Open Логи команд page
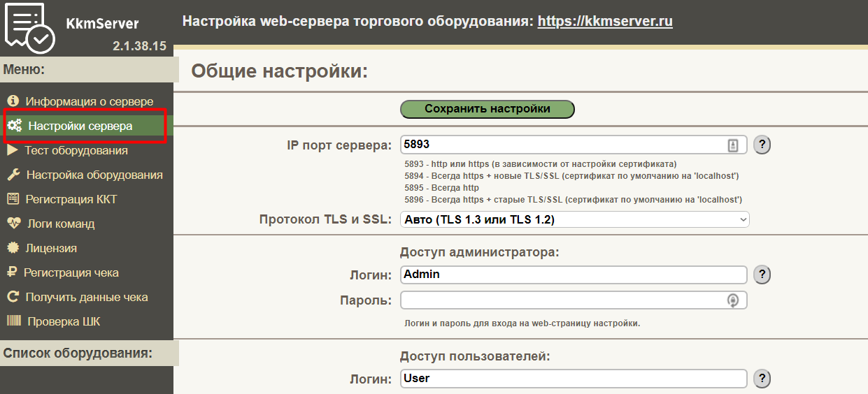Screen dimensions: 868x394 tap(61, 224)
